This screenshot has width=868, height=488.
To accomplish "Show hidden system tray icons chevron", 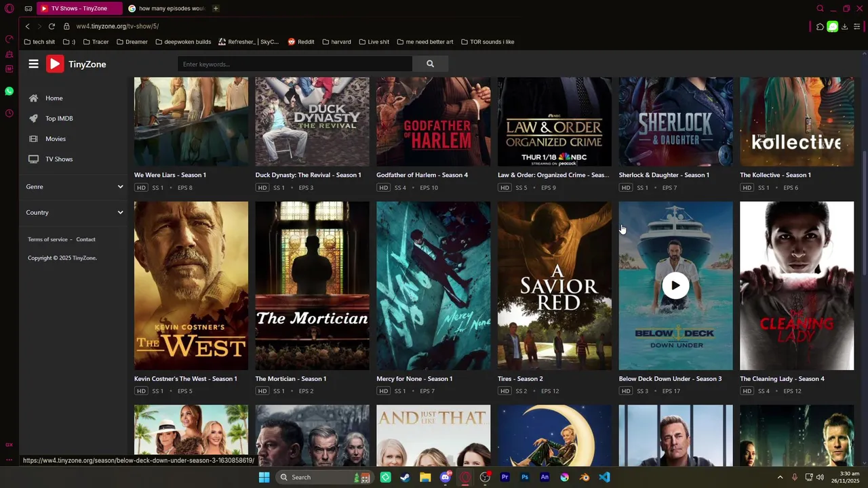I will 780,477.
